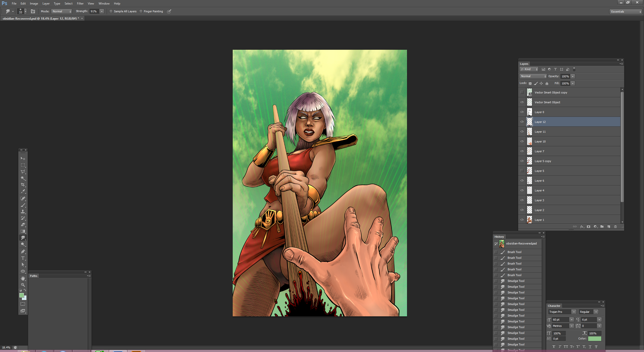Add a layer mask icon
644x352 pixels.
(588, 227)
